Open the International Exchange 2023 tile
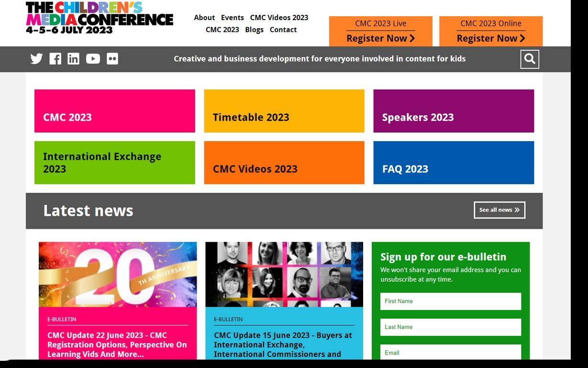 point(115,163)
